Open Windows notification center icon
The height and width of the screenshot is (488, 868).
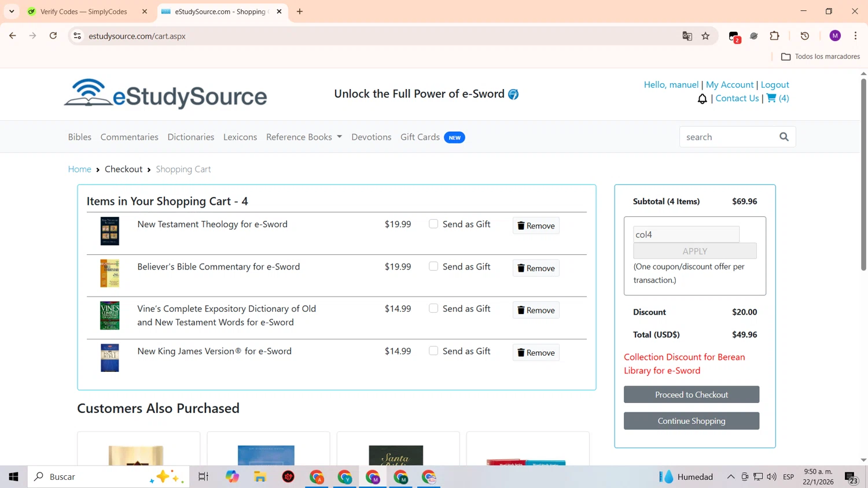click(x=851, y=478)
